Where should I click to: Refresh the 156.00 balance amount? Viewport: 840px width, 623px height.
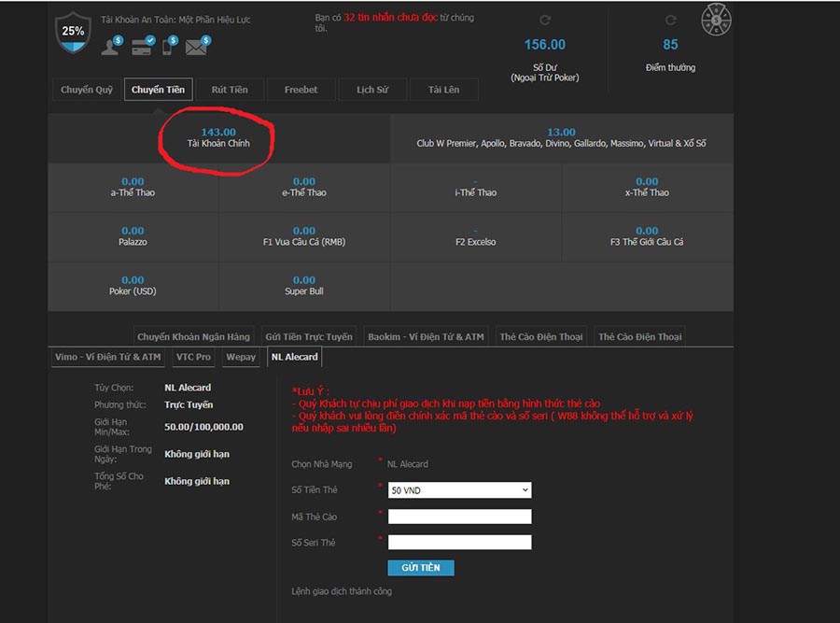point(545,21)
